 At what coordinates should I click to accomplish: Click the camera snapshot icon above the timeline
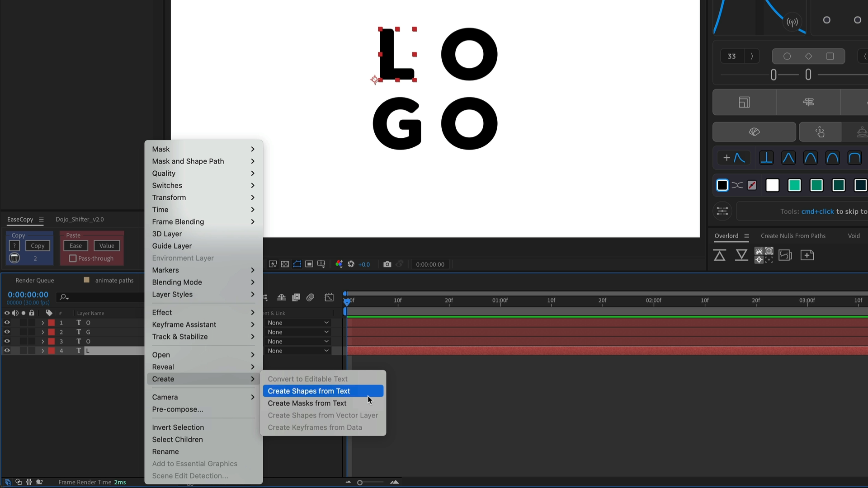pos(387,264)
